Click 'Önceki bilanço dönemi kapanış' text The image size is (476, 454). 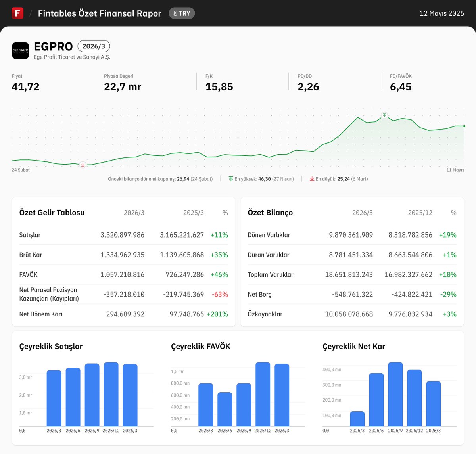point(142,179)
